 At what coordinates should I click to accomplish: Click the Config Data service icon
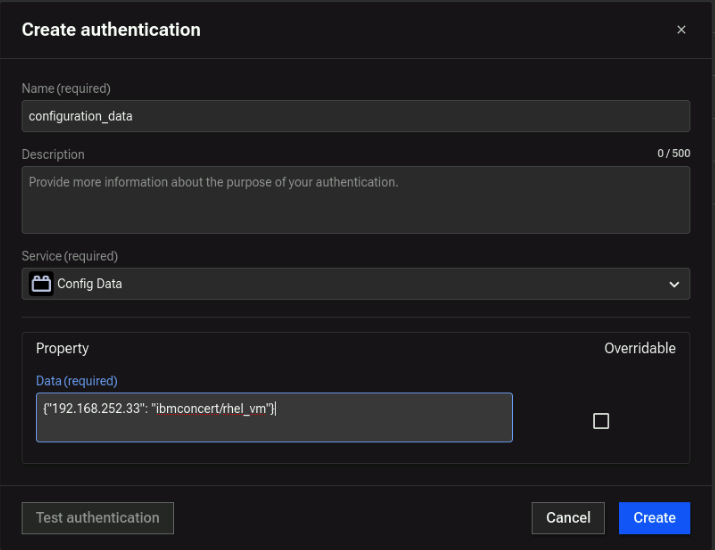[x=41, y=284]
